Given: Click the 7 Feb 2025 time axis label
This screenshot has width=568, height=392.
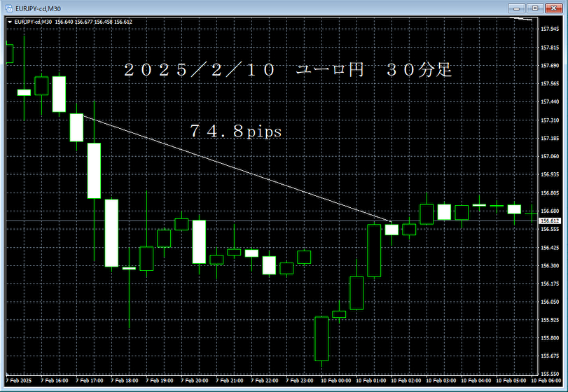Looking at the screenshot, I should [x=19, y=381].
